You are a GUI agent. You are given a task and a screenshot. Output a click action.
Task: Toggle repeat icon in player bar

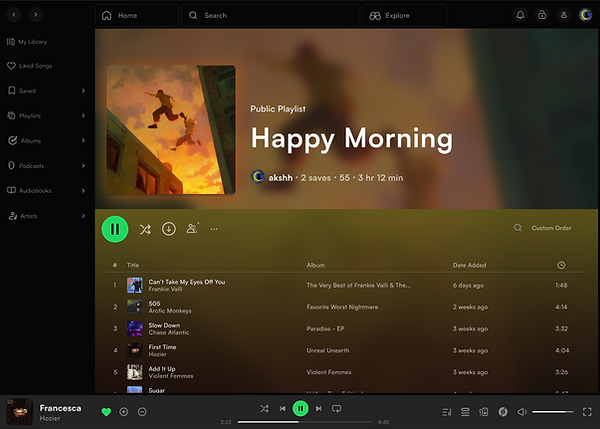(x=336, y=409)
